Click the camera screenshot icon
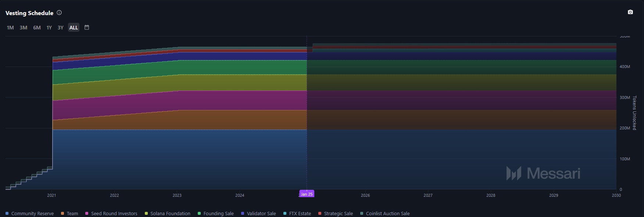The image size is (644, 217). tap(630, 12)
